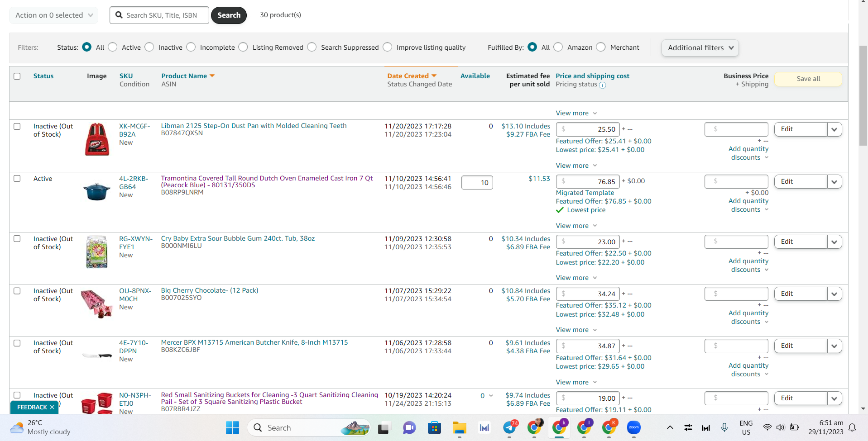Screen dimensions: 868x441
Task: Sort by the Price and shipping cost header
Action: click(x=593, y=76)
